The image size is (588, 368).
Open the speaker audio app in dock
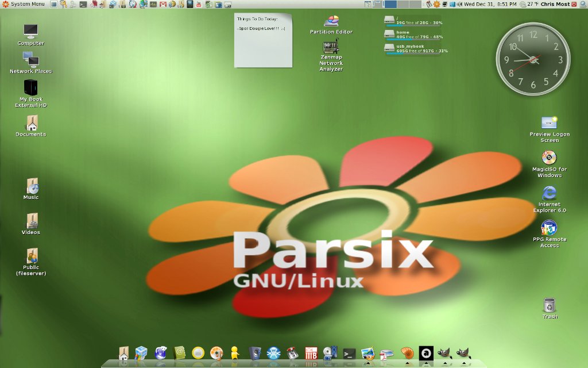point(254,353)
